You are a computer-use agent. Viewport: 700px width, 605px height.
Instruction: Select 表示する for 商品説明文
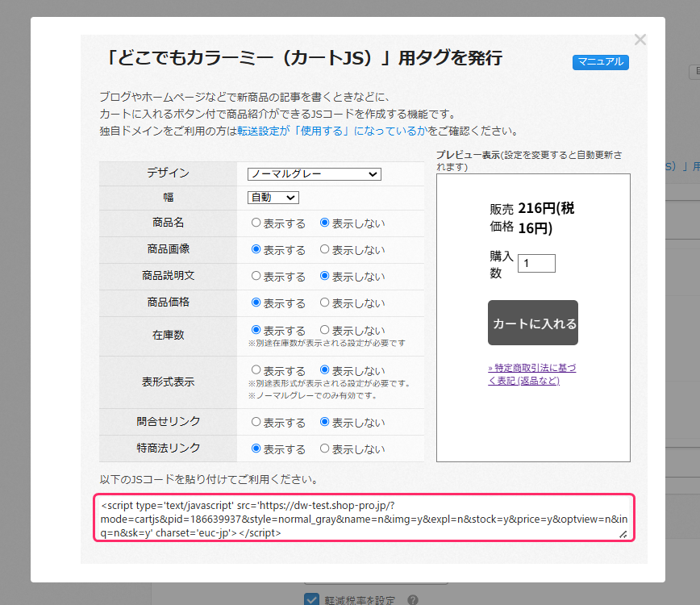[256, 277]
